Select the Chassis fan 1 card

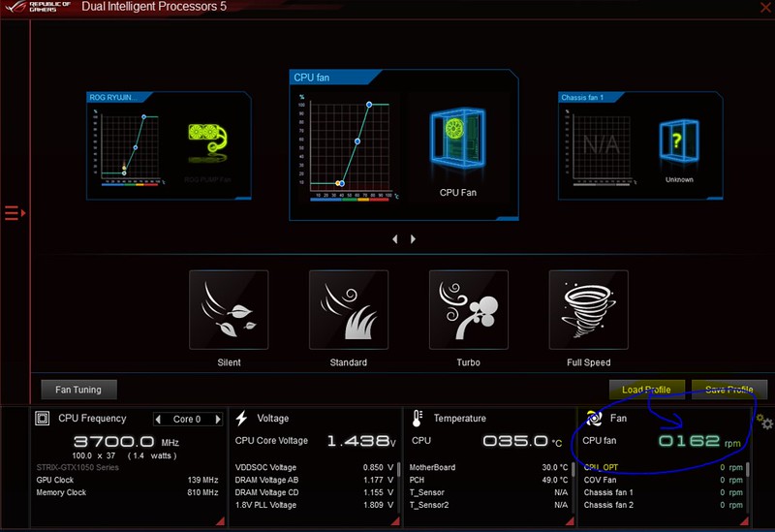[639, 145]
